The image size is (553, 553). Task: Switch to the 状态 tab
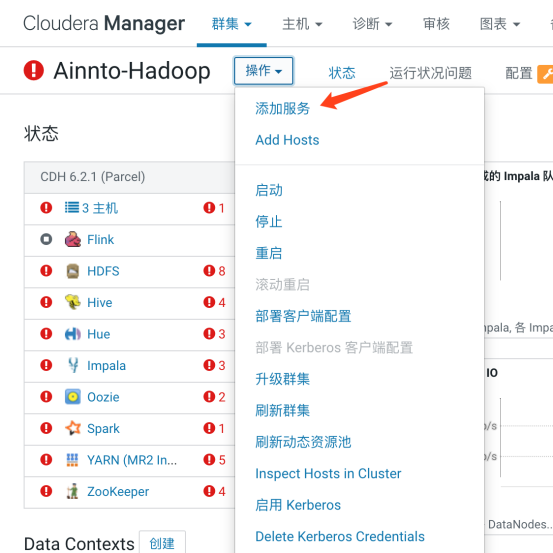(342, 73)
